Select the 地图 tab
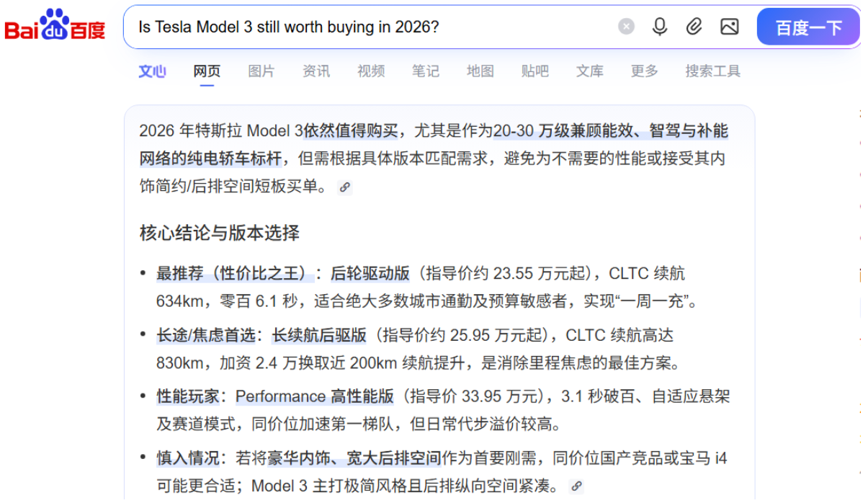 (480, 71)
